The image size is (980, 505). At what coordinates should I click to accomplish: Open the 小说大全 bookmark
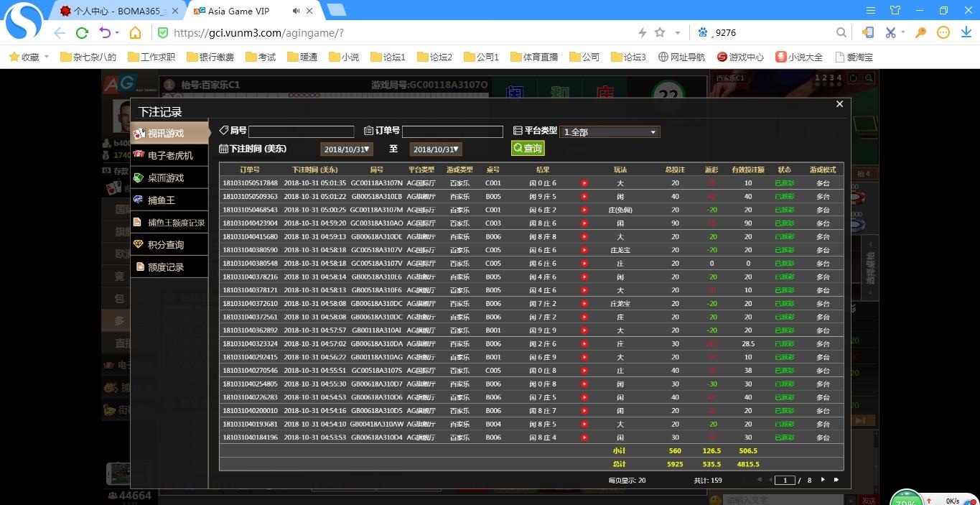coord(799,57)
